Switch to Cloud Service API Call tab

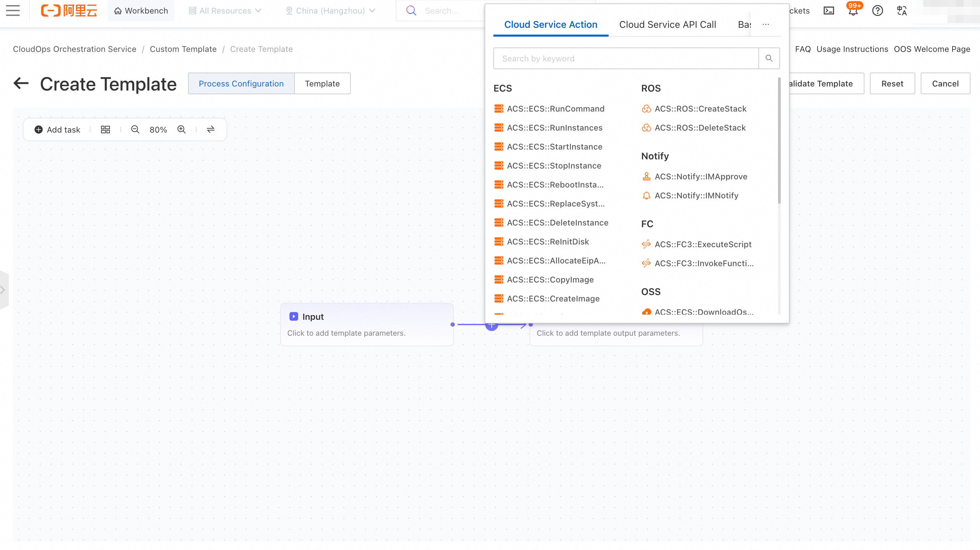pyautogui.click(x=667, y=24)
